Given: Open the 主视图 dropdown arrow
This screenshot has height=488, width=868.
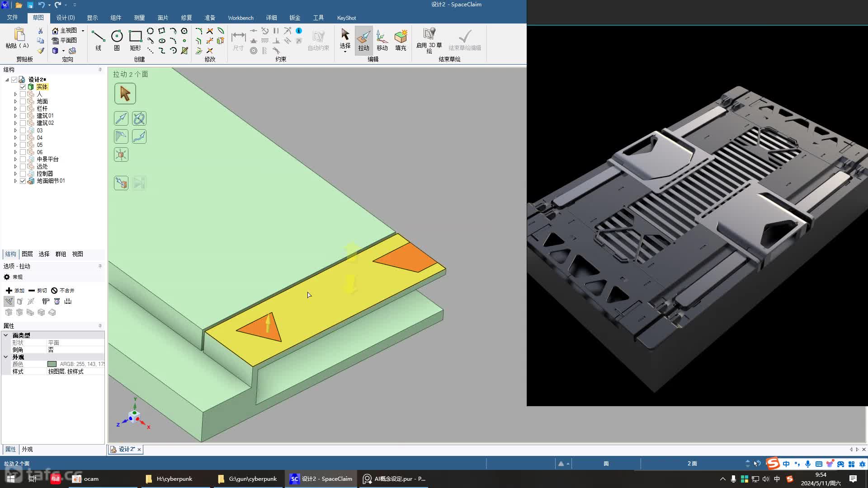Looking at the screenshot, I should [83, 31].
